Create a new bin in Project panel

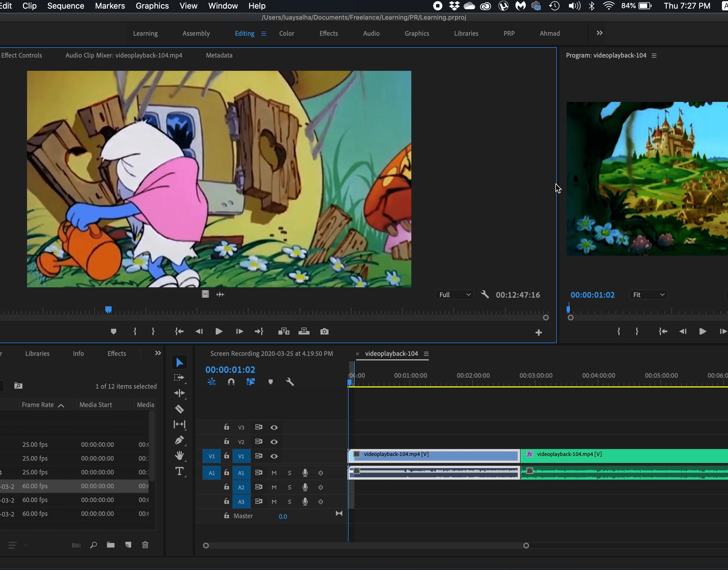point(111,545)
